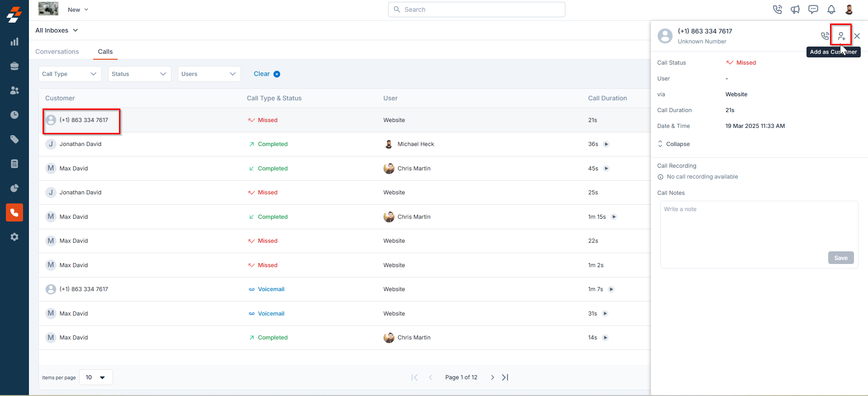Click the megaphone announcements icon
Screen dimensions: 868x396
pos(795,9)
